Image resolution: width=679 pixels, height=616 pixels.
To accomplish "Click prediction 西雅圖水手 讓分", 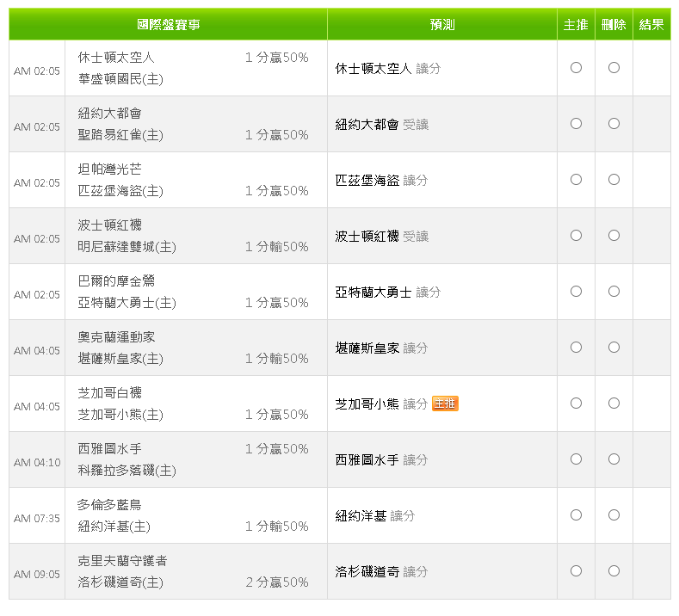I will 381,460.
